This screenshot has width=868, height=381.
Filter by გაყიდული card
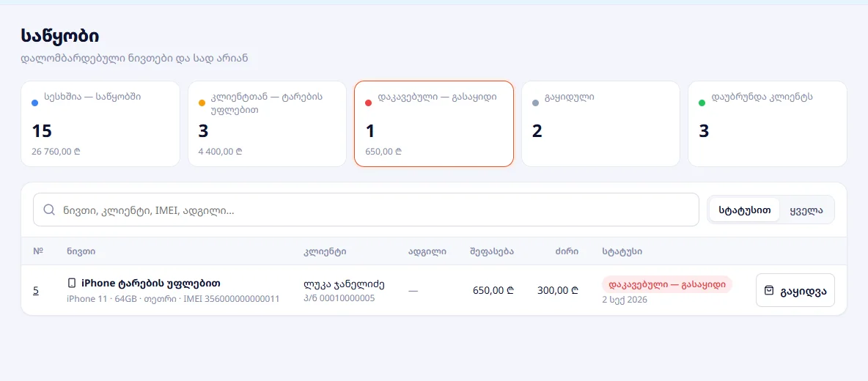(600, 124)
